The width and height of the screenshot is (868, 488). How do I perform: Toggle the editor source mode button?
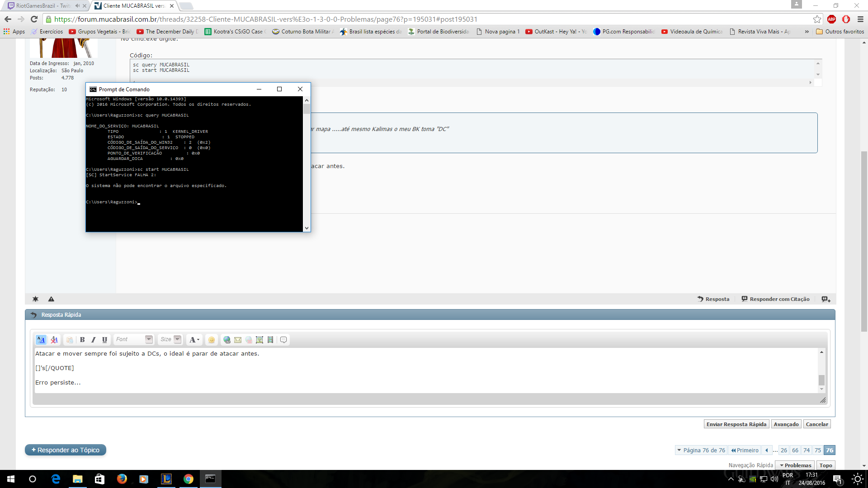click(41, 340)
